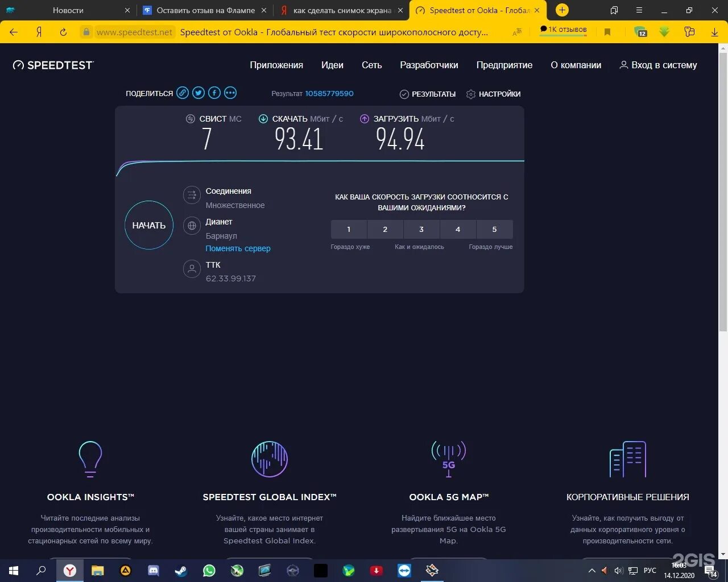The height and width of the screenshot is (582, 728).
Task: Click the ping (СВИСТ) icon
Action: (191, 119)
